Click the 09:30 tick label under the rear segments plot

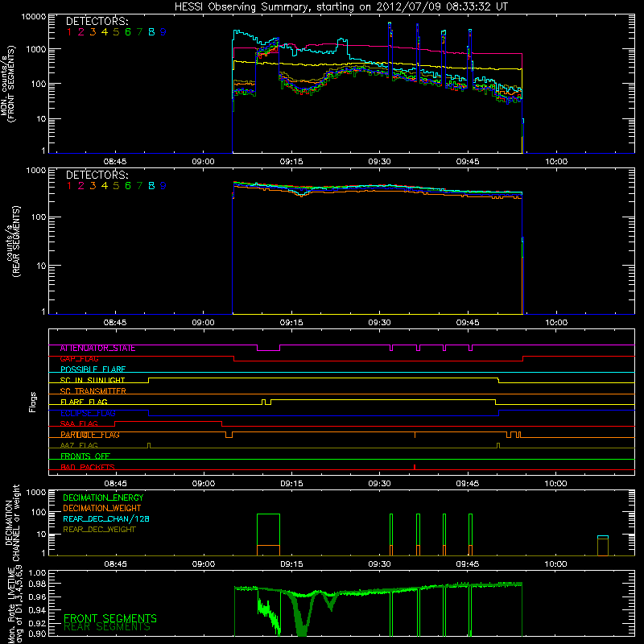coord(379,323)
